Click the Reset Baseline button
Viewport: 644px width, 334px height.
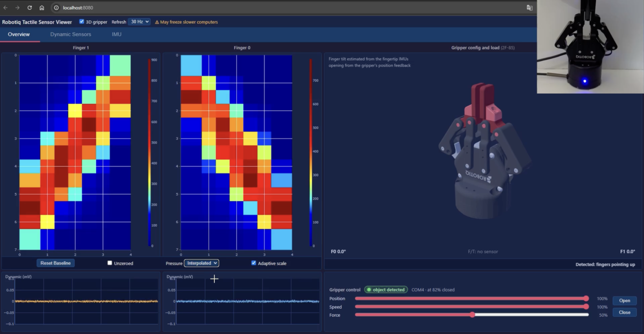[55, 263]
